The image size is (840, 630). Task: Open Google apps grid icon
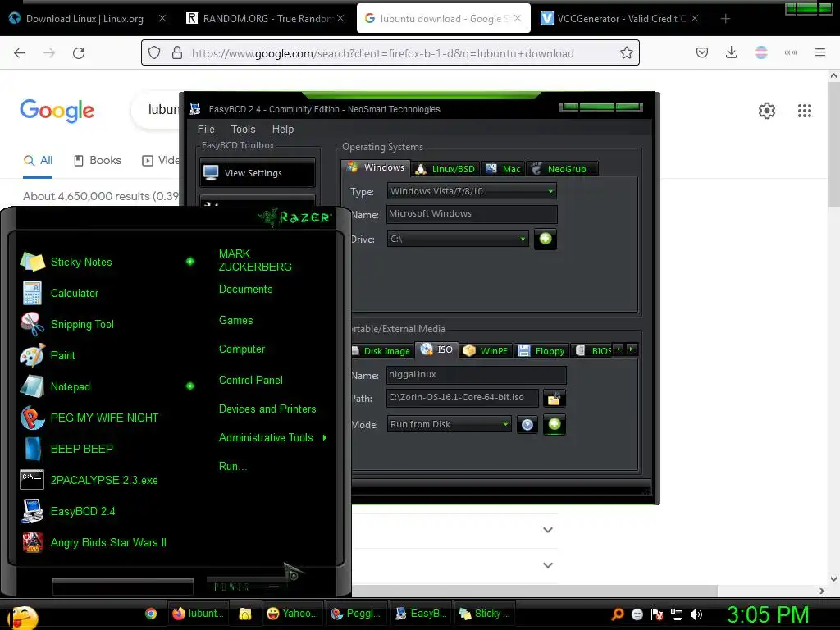point(804,111)
